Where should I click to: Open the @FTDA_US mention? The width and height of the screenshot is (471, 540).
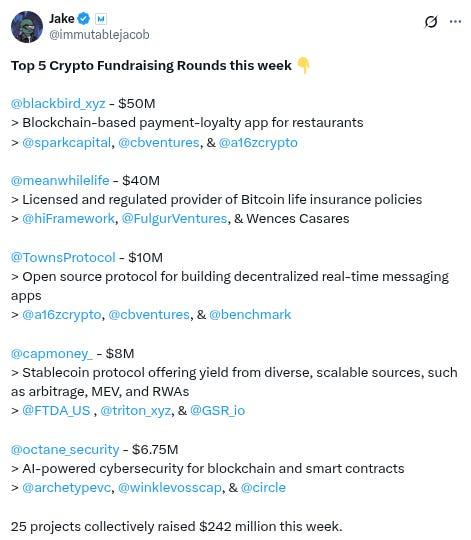[x=56, y=411]
